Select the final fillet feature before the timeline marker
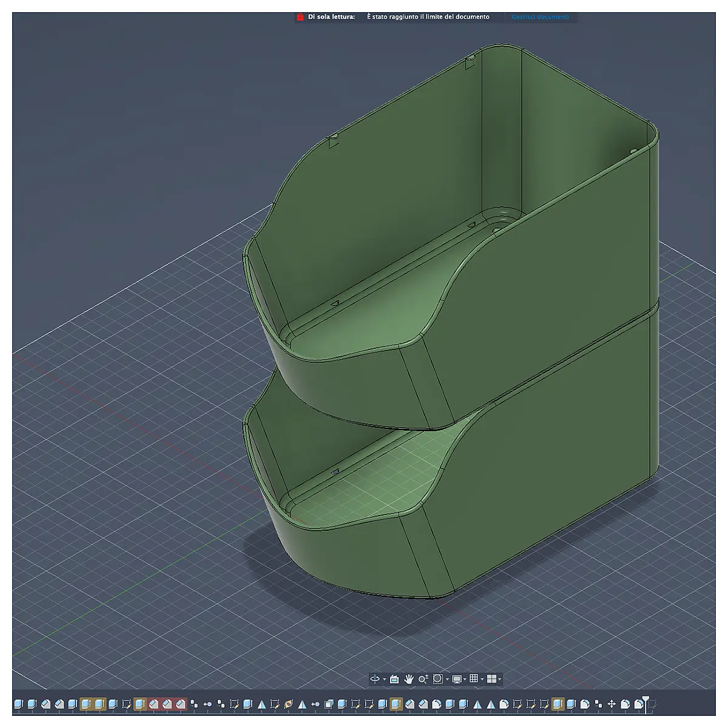The height and width of the screenshot is (728, 728). pyautogui.click(x=638, y=704)
